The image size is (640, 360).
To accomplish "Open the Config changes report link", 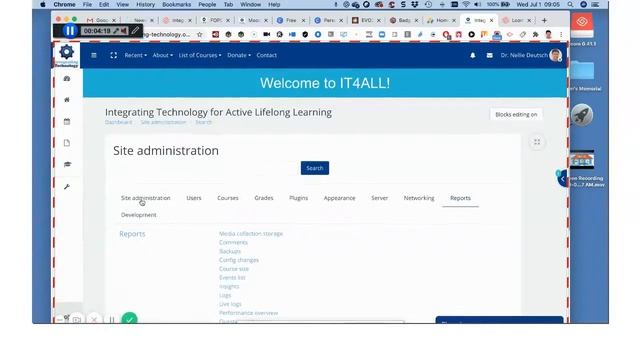I will pos(239,260).
